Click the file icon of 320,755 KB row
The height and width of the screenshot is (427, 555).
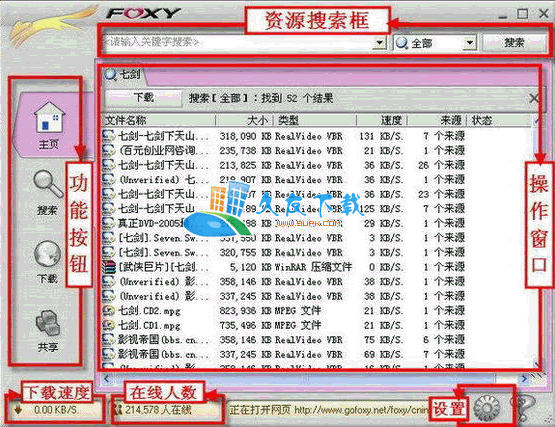(x=109, y=252)
